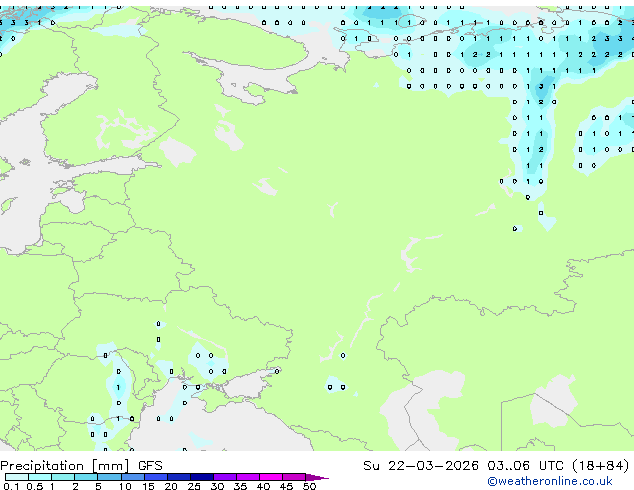Click the 10–15 mm blue legend swatch
Screen dimensions: 634x490
[132, 477]
